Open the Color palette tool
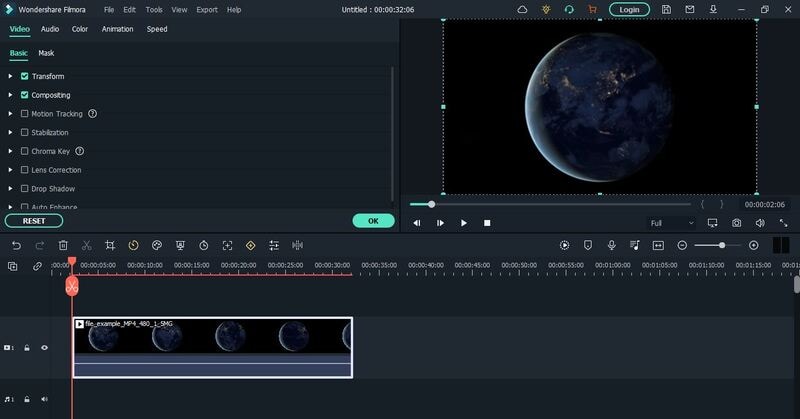This screenshot has width=800, height=419. (157, 245)
